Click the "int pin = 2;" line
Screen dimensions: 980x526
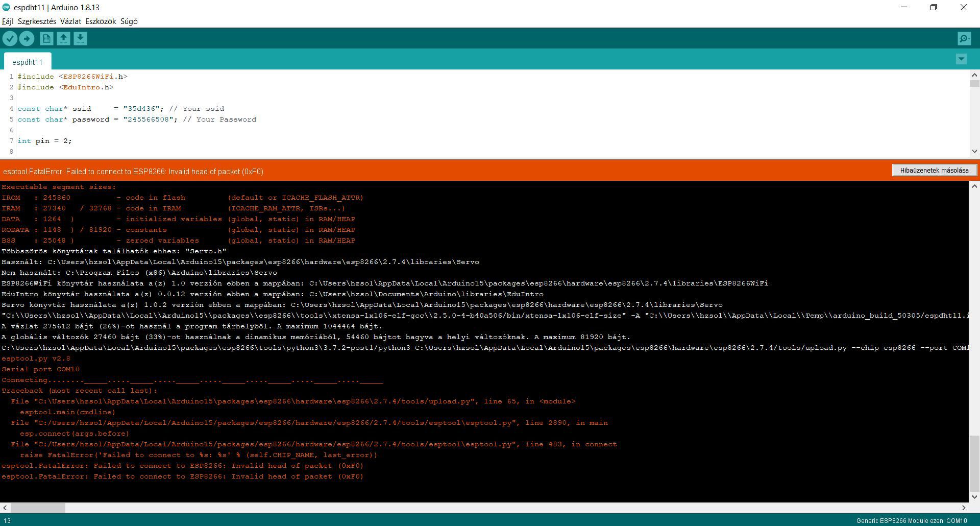(x=44, y=141)
